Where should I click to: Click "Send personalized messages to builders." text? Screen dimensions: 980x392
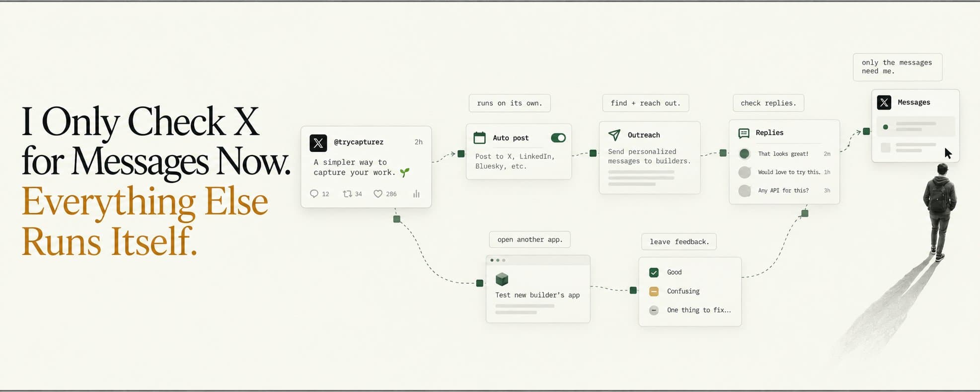[x=649, y=157]
